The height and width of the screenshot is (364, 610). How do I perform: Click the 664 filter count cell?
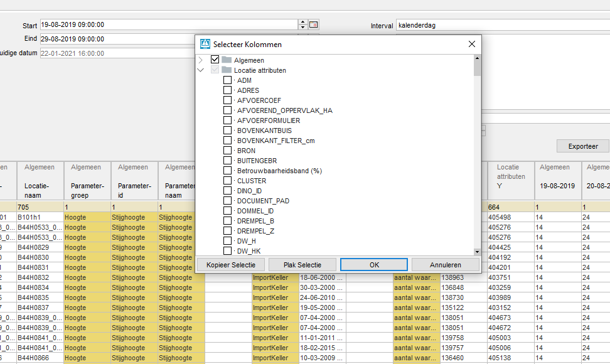tap(511, 207)
